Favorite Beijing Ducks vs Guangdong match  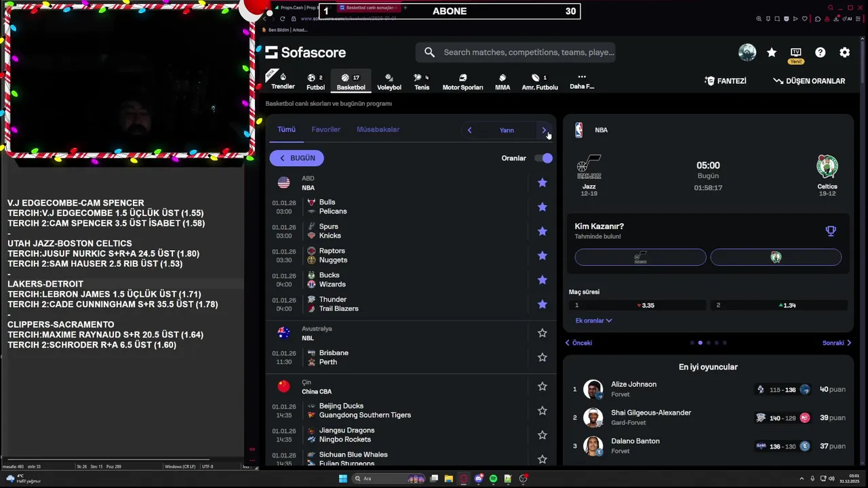(542, 411)
